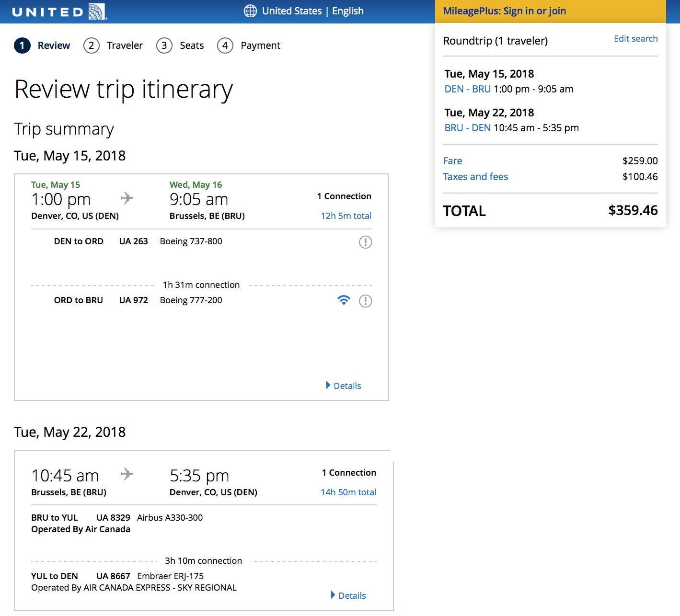This screenshot has height=616, width=680.
Task: Open the Fare breakdown link
Action: point(452,161)
